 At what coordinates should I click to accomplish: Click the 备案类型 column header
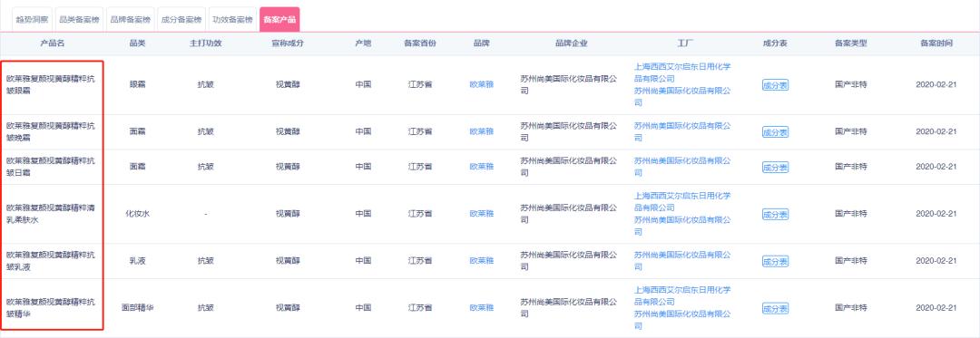[x=850, y=43]
